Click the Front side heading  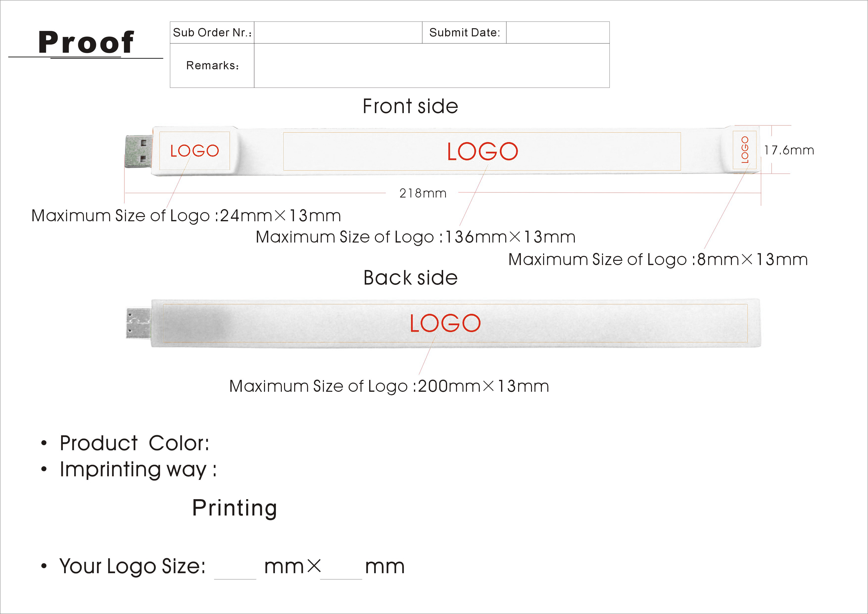pyautogui.click(x=410, y=106)
